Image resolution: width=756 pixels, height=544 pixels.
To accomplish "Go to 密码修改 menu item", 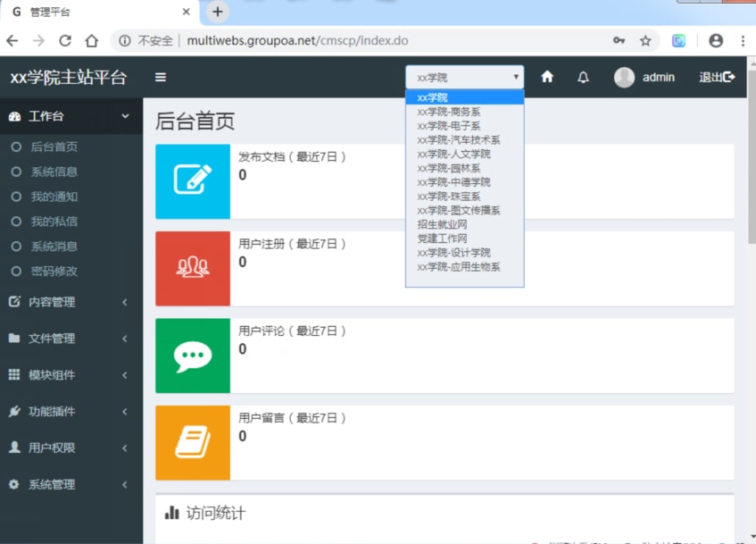I will 54,271.
